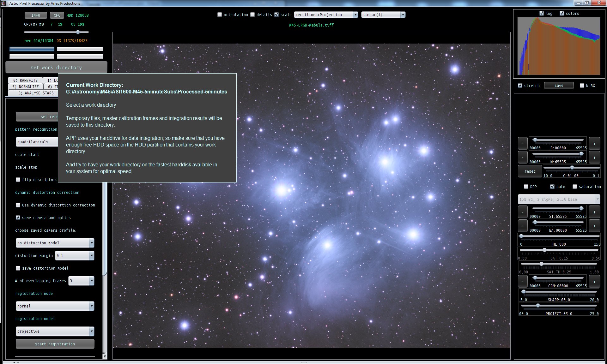Click the plus button beside CON contrast slider
Image resolution: width=607 pixels, height=364 pixels.
[x=594, y=282]
